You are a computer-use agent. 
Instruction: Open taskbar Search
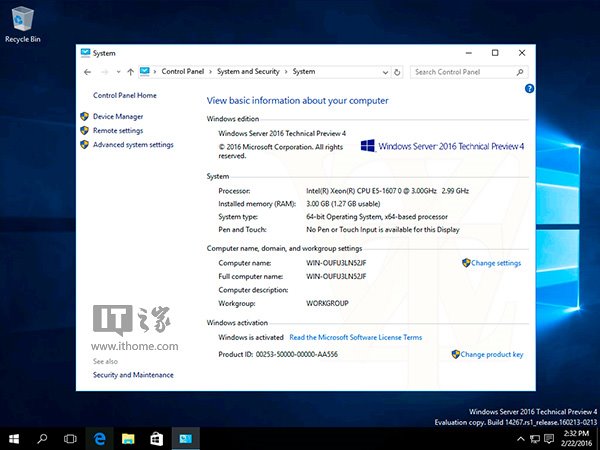(x=42, y=439)
